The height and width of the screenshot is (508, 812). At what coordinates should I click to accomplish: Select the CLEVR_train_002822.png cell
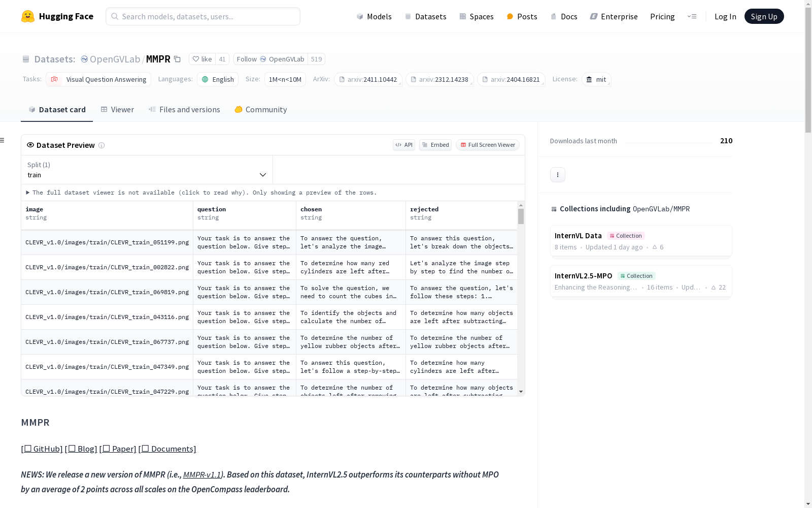pos(107,267)
